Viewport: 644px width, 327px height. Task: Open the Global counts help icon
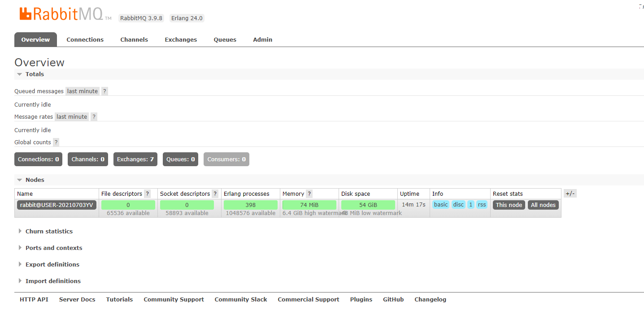[x=56, y=142]
